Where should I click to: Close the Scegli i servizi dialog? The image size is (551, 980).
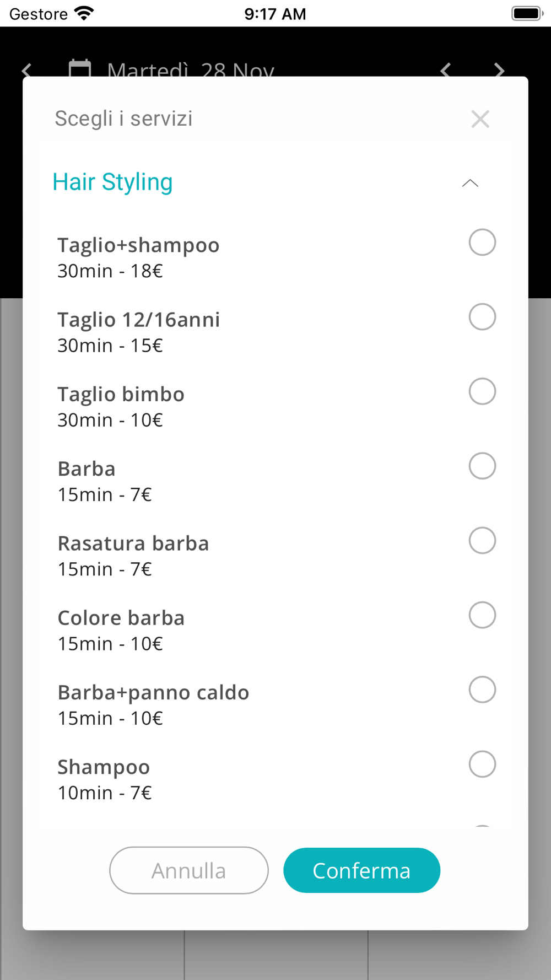tap(480, 119)
